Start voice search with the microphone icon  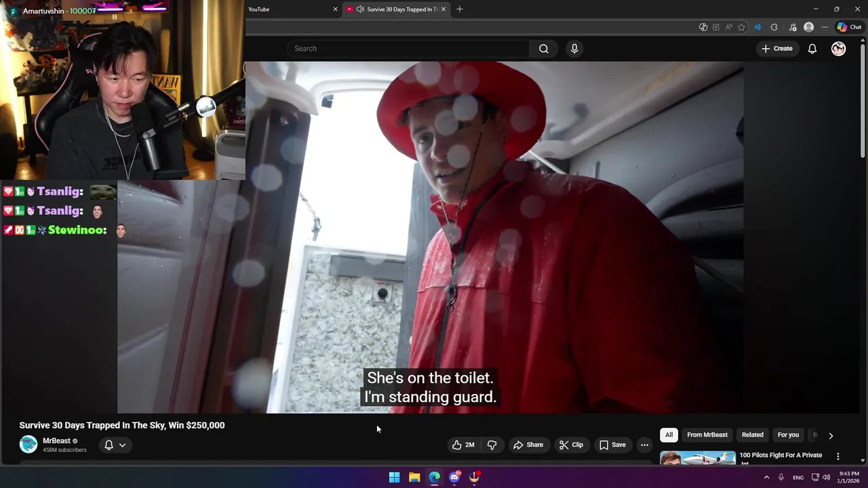[x=574, y=49]
